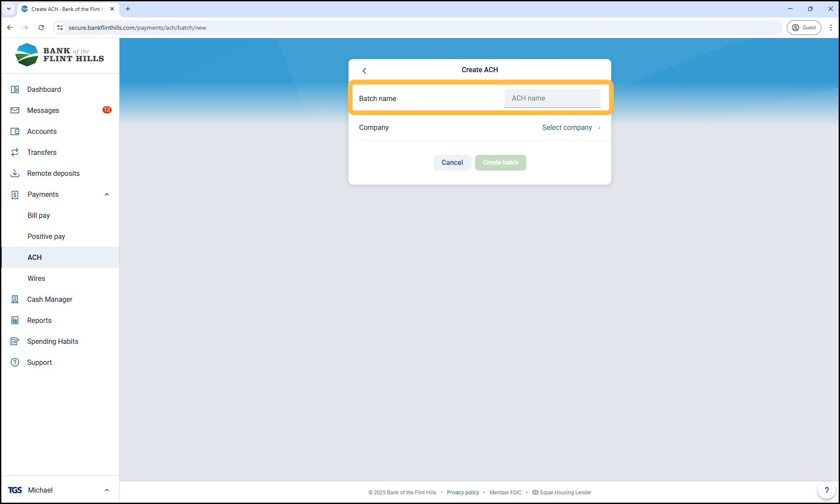The image size is (840, 504).
Task: Click the Spending Habits icon
Action: coord(15,341)
